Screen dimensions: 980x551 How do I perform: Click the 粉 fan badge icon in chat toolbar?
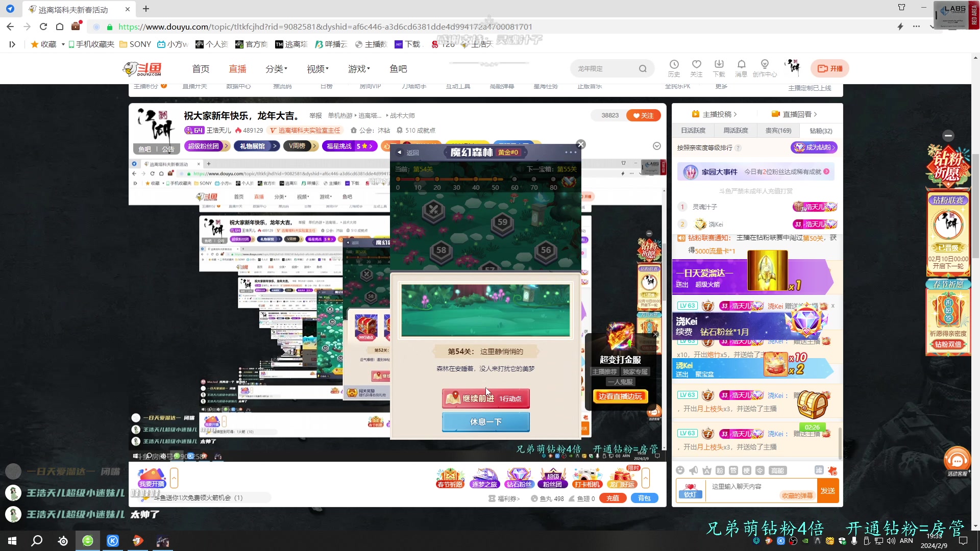(720, 470)
